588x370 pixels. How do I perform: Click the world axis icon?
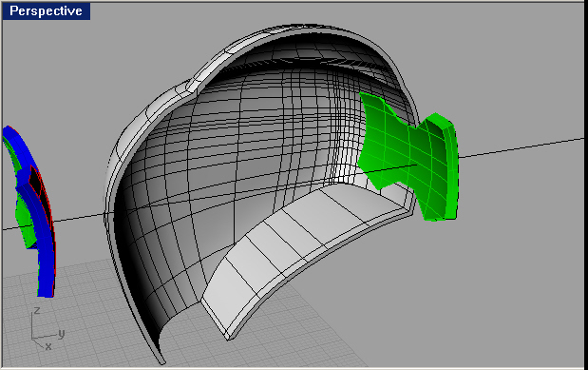47,329
